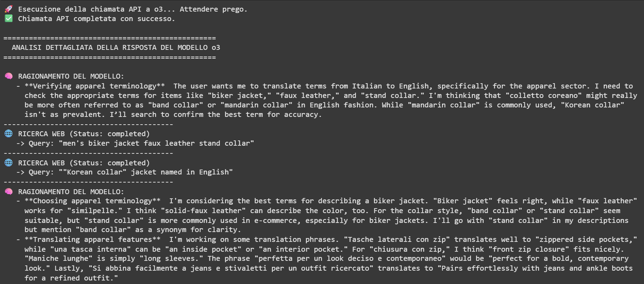Click the 'Esecuzione della chiamata API' line
644x284 pixels.
133,9
